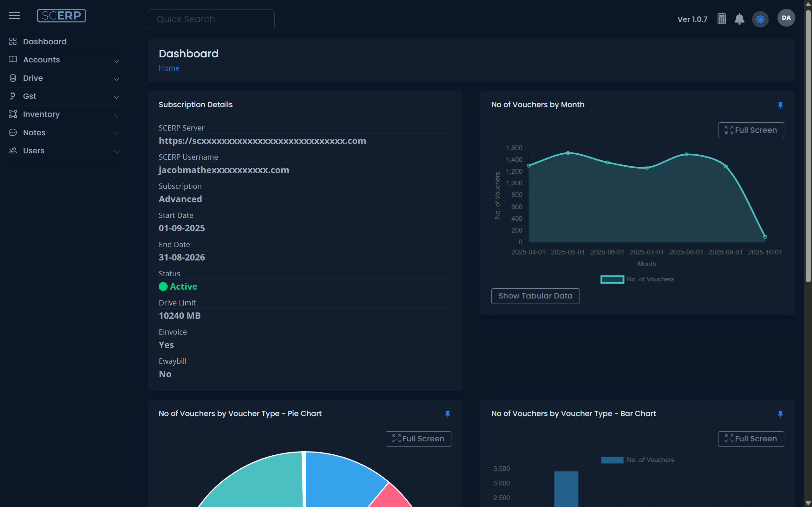Screen dimensions: 812x507
Task: Unpin the Vouchers by Month chart
Action: [780, 105]
